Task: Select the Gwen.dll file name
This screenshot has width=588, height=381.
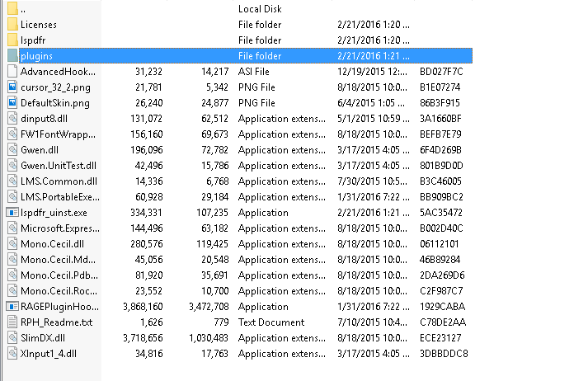Action: point(39,150)
